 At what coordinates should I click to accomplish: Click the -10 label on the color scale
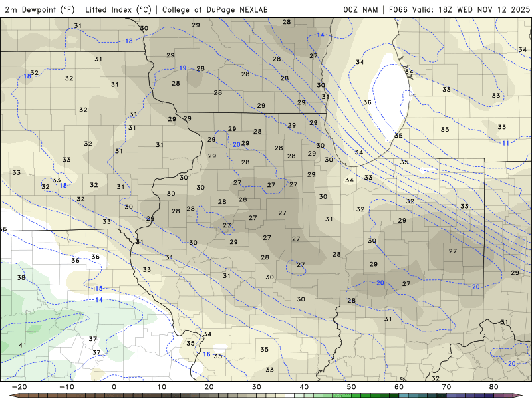(66, 387)
